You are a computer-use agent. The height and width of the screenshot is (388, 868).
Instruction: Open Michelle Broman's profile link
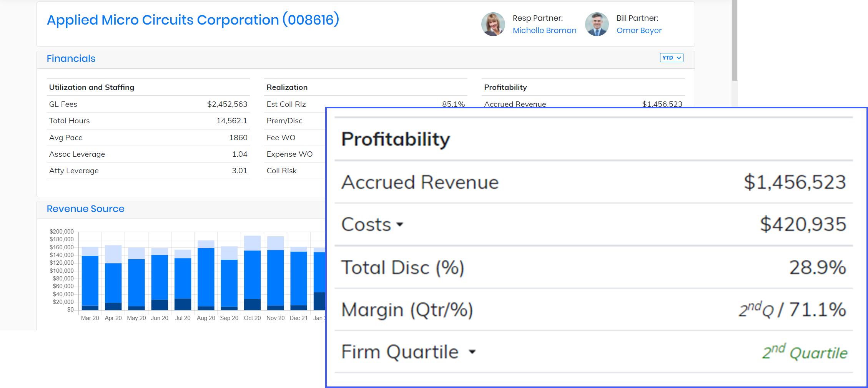[544, 30]
